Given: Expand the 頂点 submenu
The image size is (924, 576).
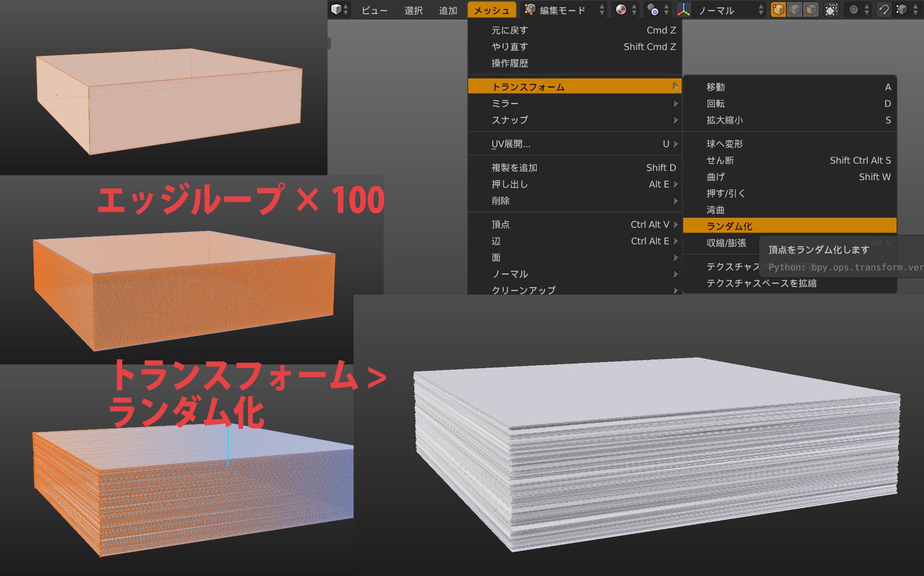Looking at the screenshot, I should 574,224.
